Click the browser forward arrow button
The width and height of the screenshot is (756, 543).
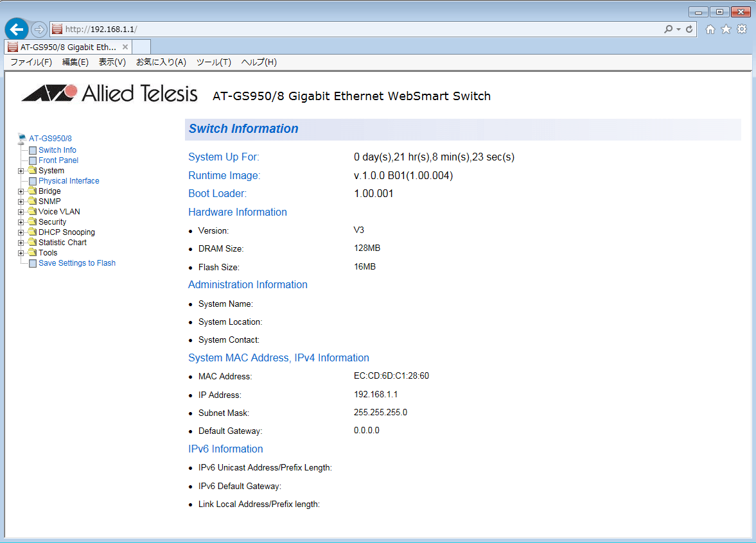[x=39, y=30]
